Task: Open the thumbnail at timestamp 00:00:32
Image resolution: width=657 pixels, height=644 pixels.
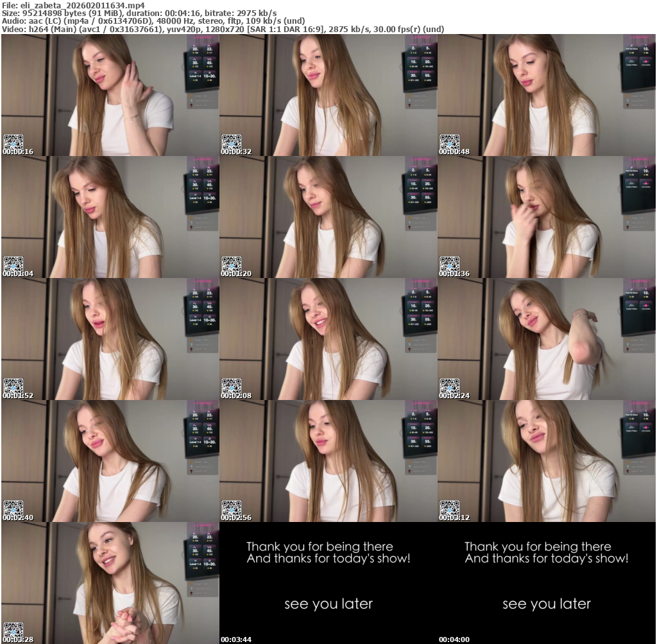Action: [x=328, y=94]
